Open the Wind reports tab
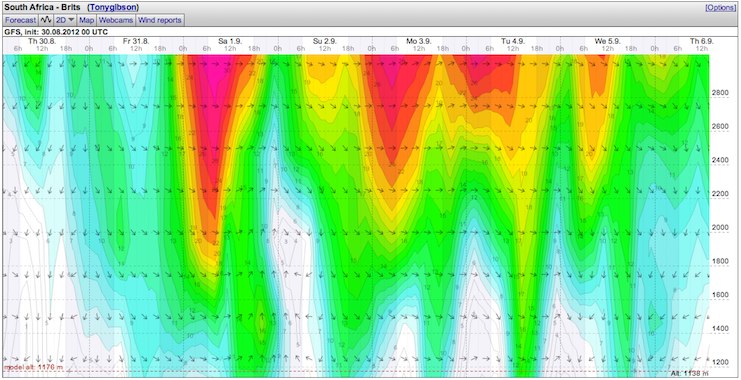 [160, 20]
